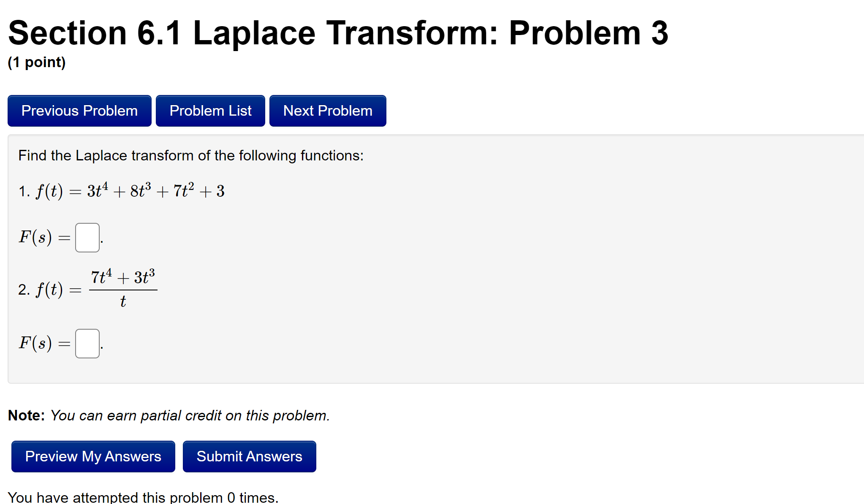Return to the Problem List page
Image resolution: width=864 pixels, height=504 pixels.
click(210, 111)
